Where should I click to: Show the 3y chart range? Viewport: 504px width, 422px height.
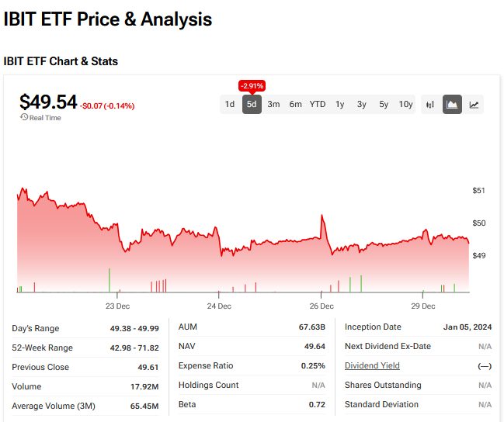(362, 104)
